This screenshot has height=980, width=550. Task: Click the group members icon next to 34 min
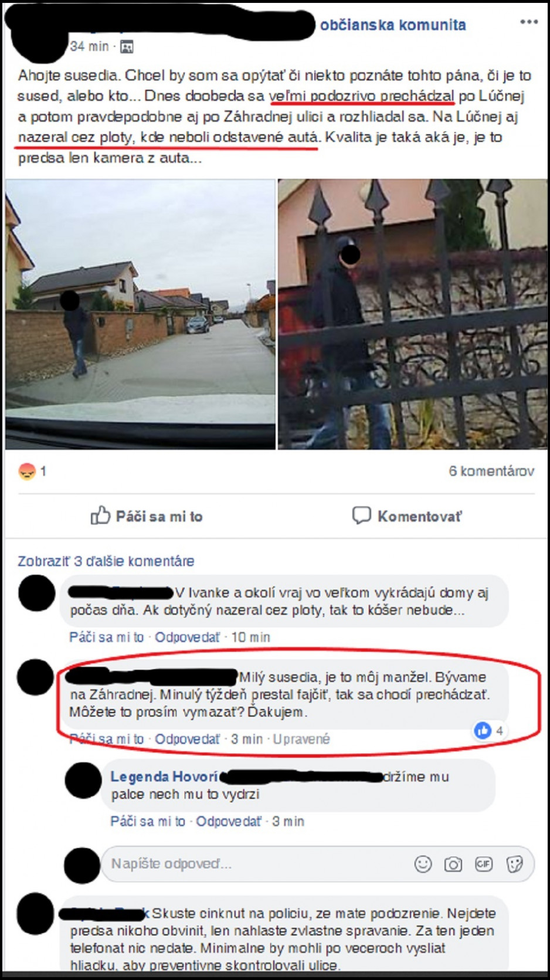click(127, 46)
